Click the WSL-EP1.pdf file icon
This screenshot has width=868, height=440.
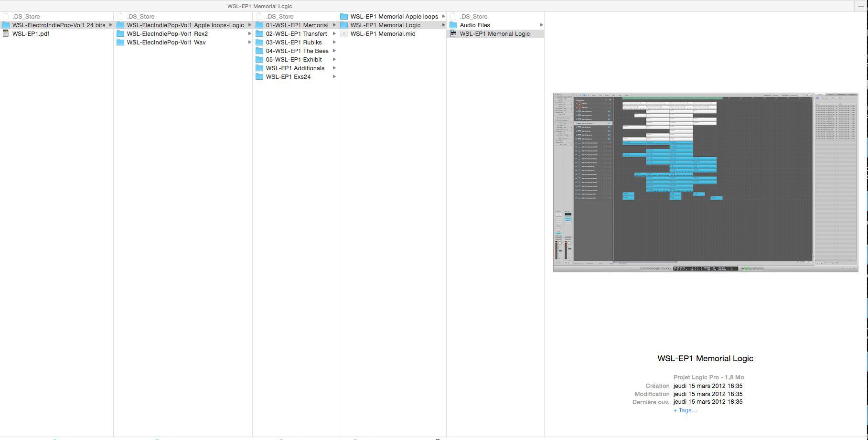click(6, 33)
